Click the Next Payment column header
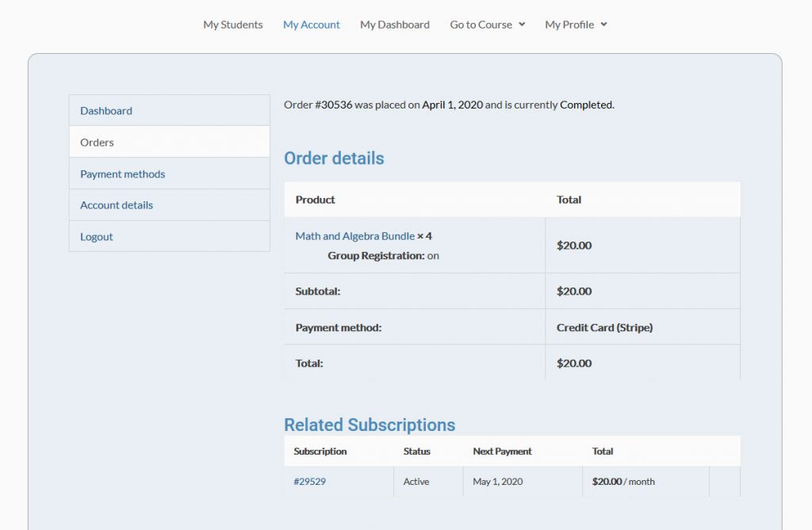This screenshot has width=812, height=530. click(x=502, y=452)
